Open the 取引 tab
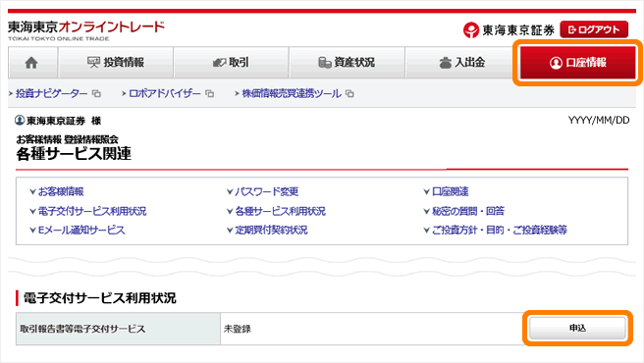Viewport: 644px width, 363px height. point(232,63)
